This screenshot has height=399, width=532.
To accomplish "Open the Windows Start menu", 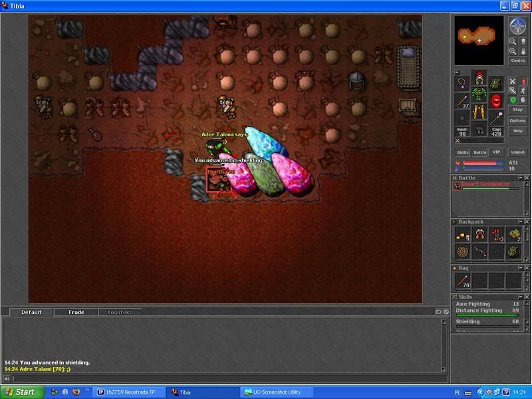I will 22,392.
